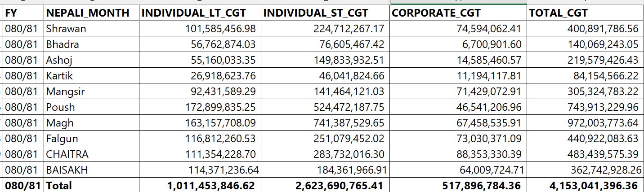Select BAISAKH corporate value 64,009,724.71
This screenshot has height=192, width=644.
click(x=489, y=170)
